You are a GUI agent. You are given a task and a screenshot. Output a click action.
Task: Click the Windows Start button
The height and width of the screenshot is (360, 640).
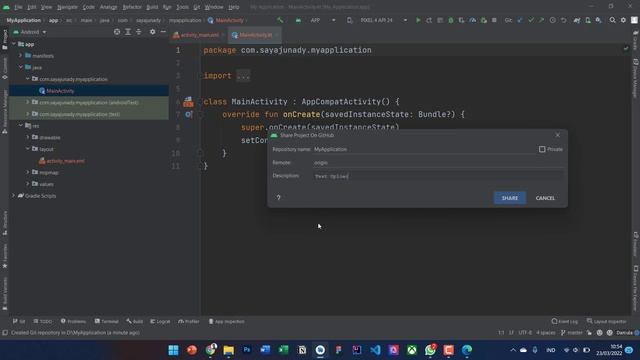point(173,350)
